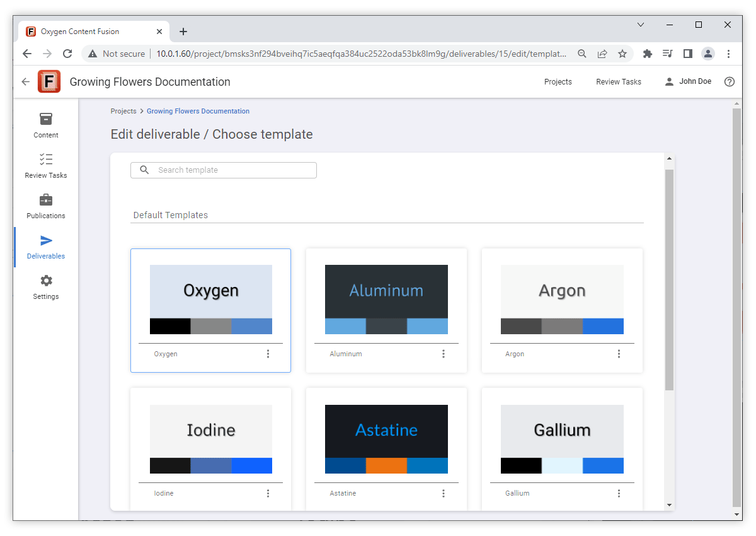Open the Extensions puzzle icon
The height and width of the screenshot is (536, 756).
(648, 54)
